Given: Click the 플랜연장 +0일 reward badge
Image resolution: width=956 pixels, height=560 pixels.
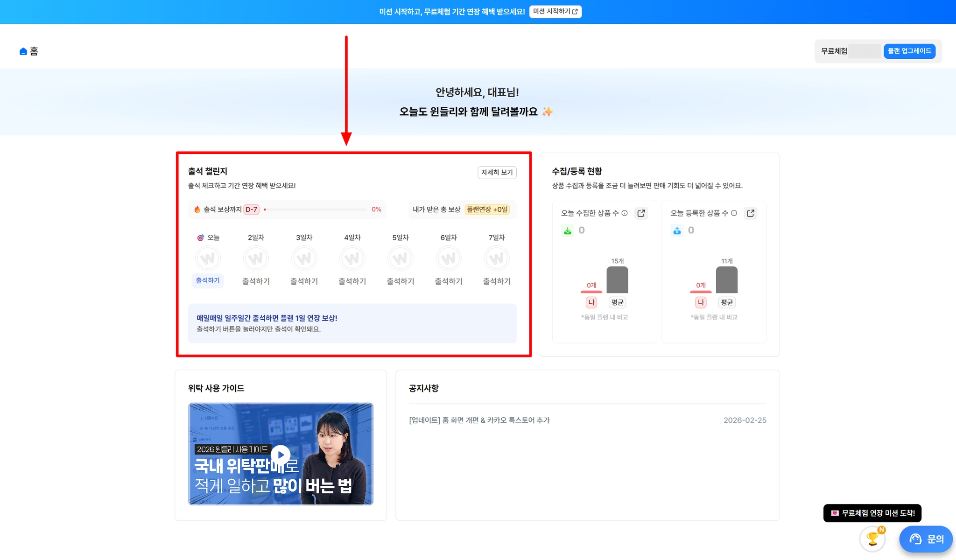Looking at the screenshot, I should tap(487, 210).
